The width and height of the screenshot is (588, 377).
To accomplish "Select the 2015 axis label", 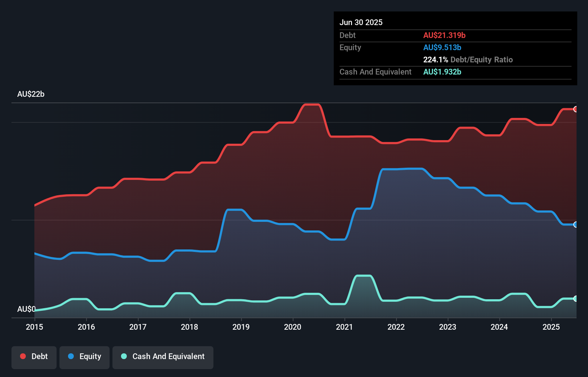I will 34,327.
